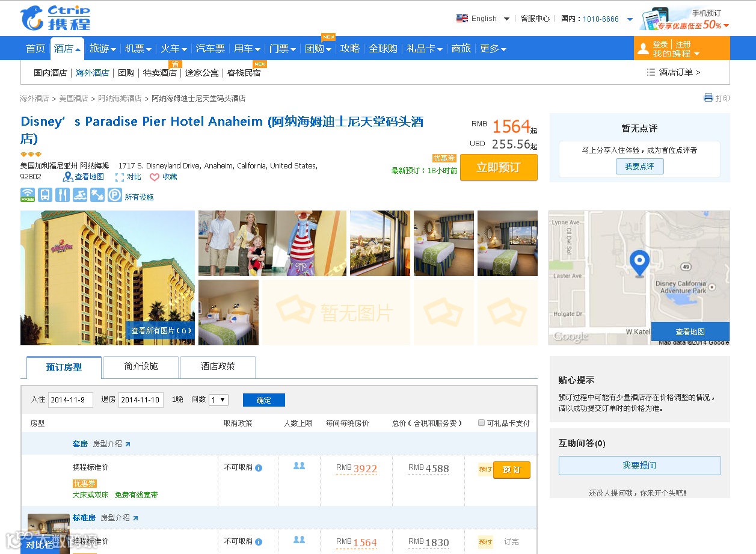
Task: Click the parking facility icon
Action: pos(115,195)
